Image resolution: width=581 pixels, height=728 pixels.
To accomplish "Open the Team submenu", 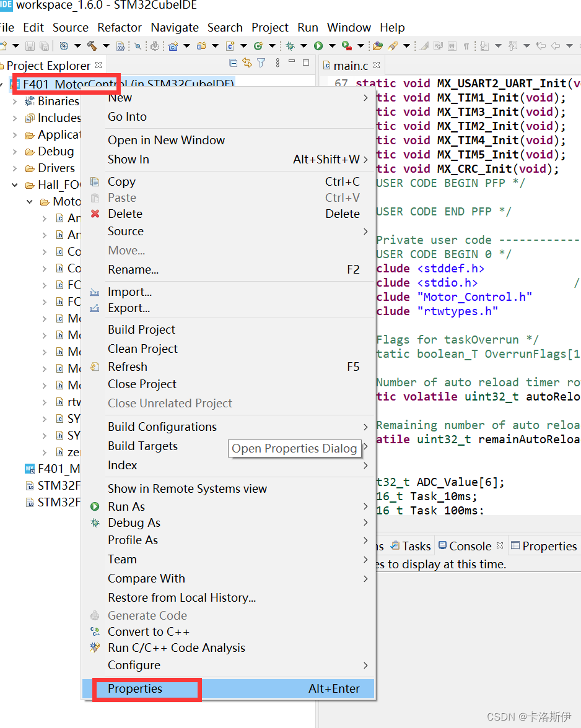I will coord(228,559).
